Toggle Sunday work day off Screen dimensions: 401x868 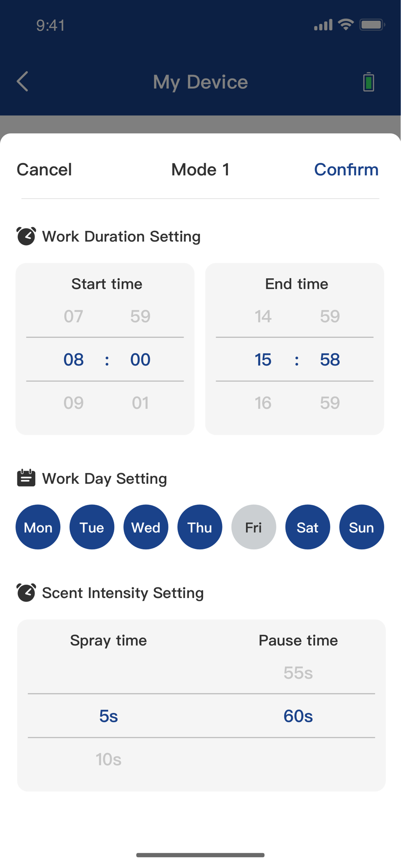tap(361, 527)
